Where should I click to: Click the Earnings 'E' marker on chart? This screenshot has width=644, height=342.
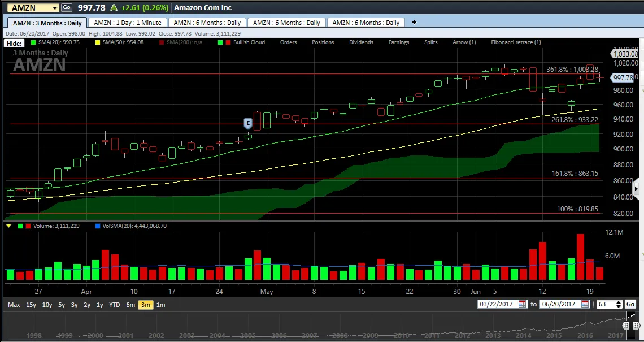pos(247,123)
